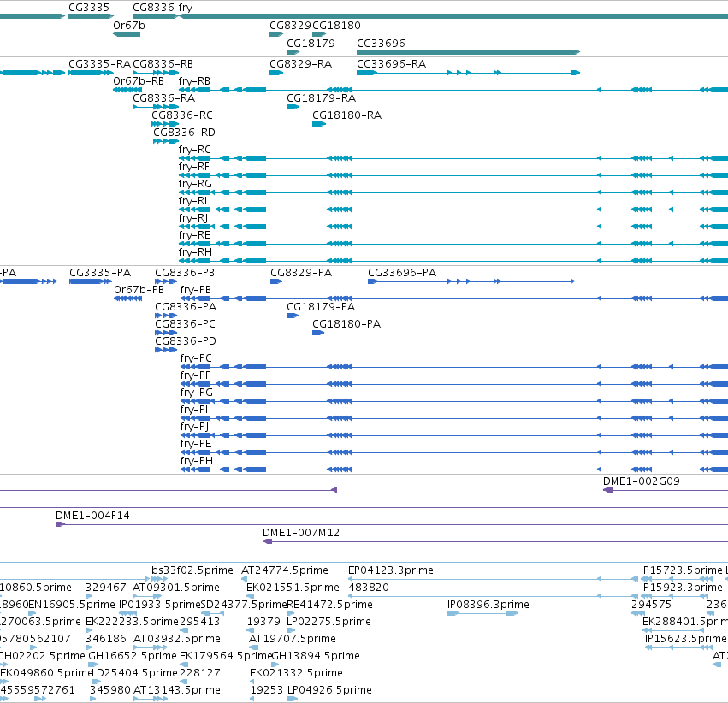Select protein fry-PJ label
The height and width of the screenshot is (703, 728).
(194, 427)
